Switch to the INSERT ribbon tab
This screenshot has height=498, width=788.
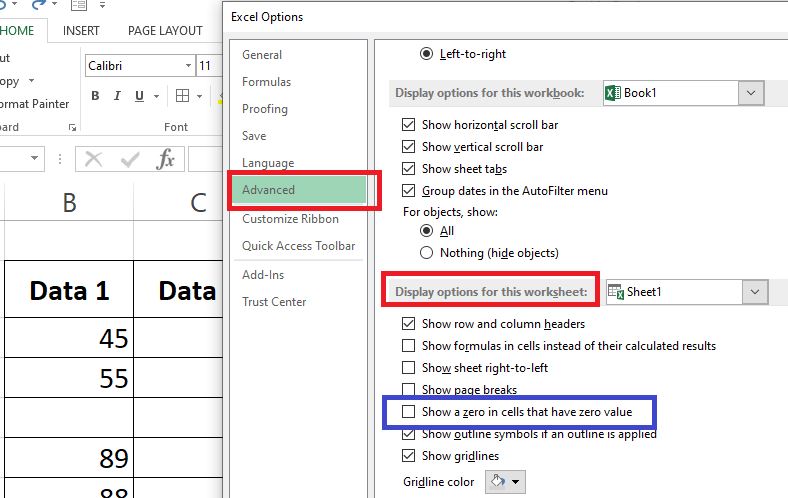pos(81,31)
